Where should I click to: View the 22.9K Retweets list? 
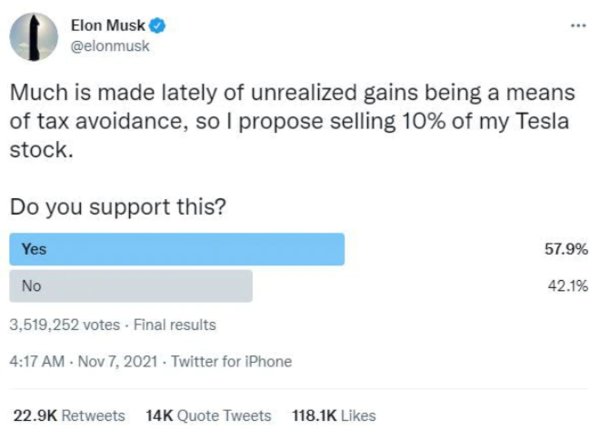coord(68,415)
